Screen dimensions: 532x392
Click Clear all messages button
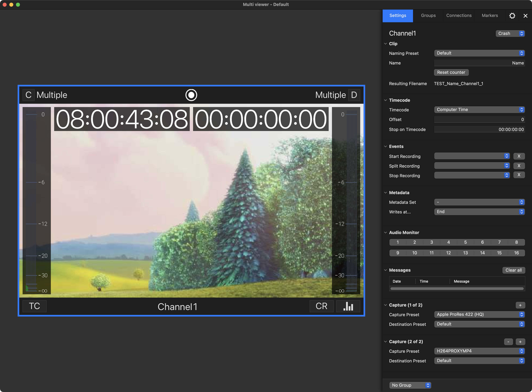[x=514, y=270]
